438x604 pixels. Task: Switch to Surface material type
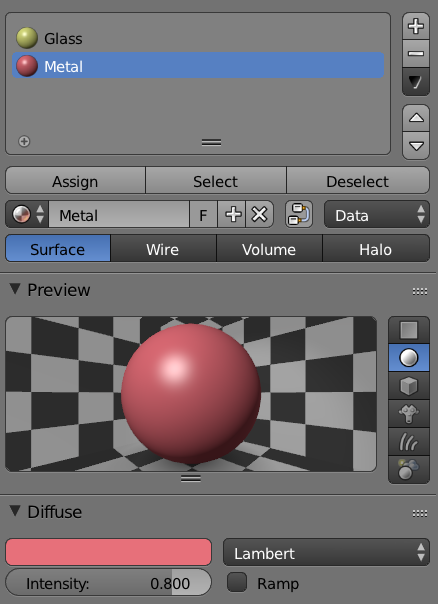point(58,249)
